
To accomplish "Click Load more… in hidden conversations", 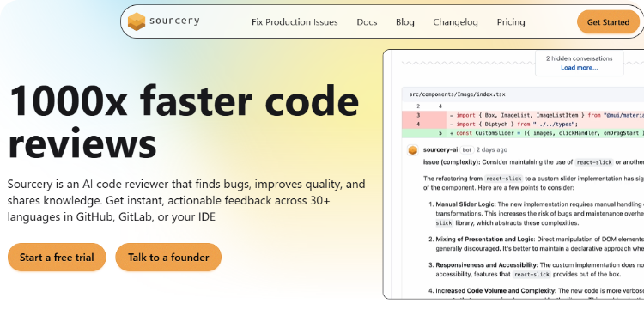I will (579, 68).
